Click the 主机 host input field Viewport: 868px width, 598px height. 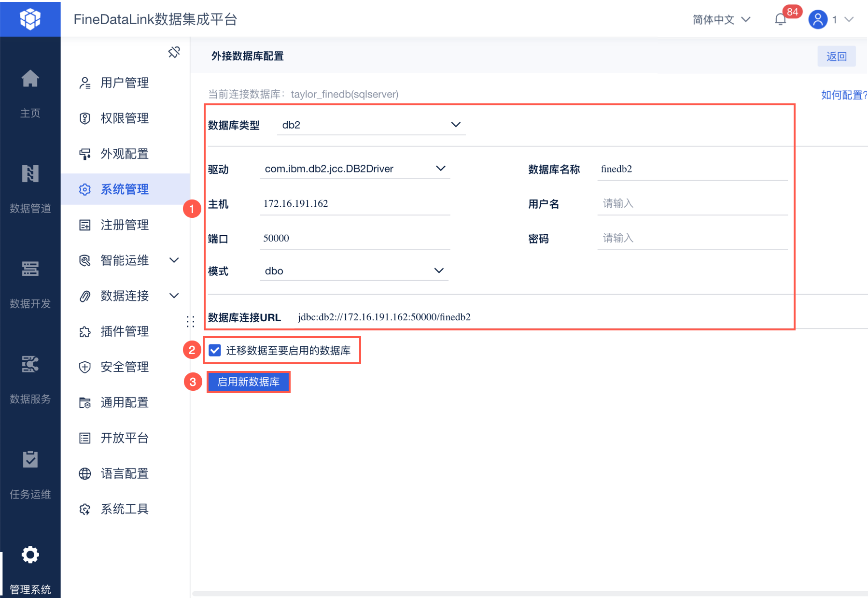pyautogui.click(x=355, y=204)
